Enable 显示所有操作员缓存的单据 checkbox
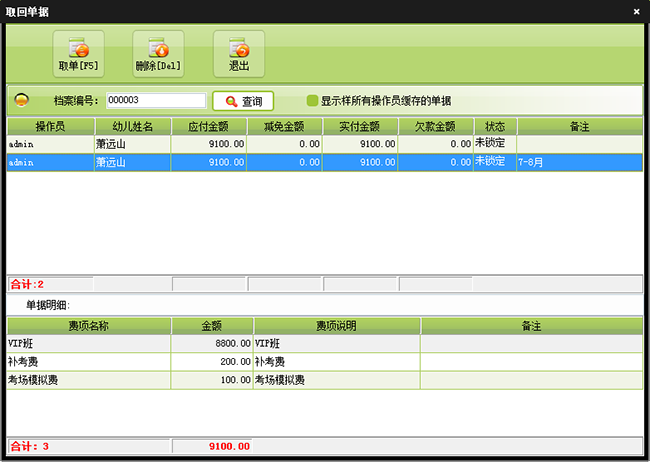Screen dimensions: 650x462 coord(313,101)
